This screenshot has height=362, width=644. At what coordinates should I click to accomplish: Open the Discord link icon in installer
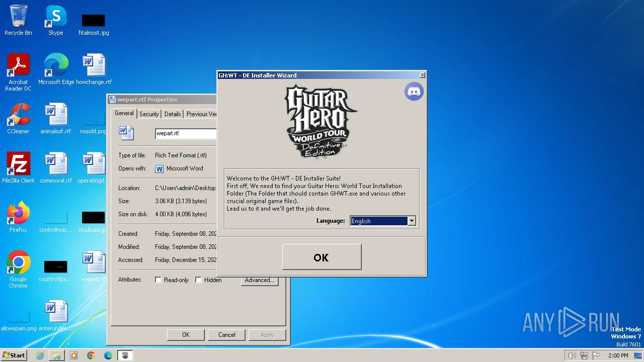(x=414, y=92)
